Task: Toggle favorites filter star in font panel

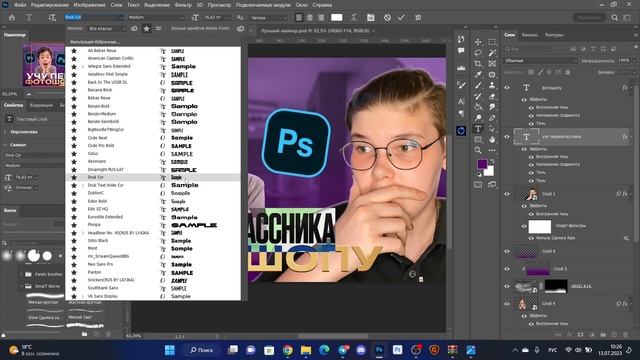Action: click(147, 29)
